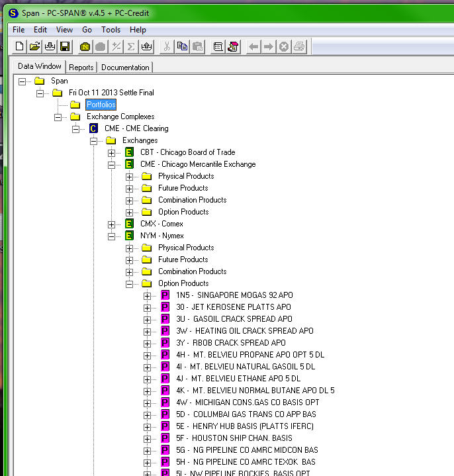Open the View menu
The image size is (454, 476).
coord(64,30)
